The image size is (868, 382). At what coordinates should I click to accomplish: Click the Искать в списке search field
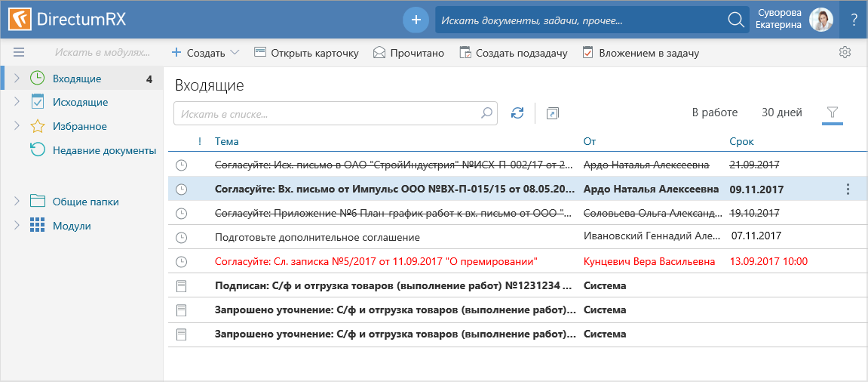(328, 113)
